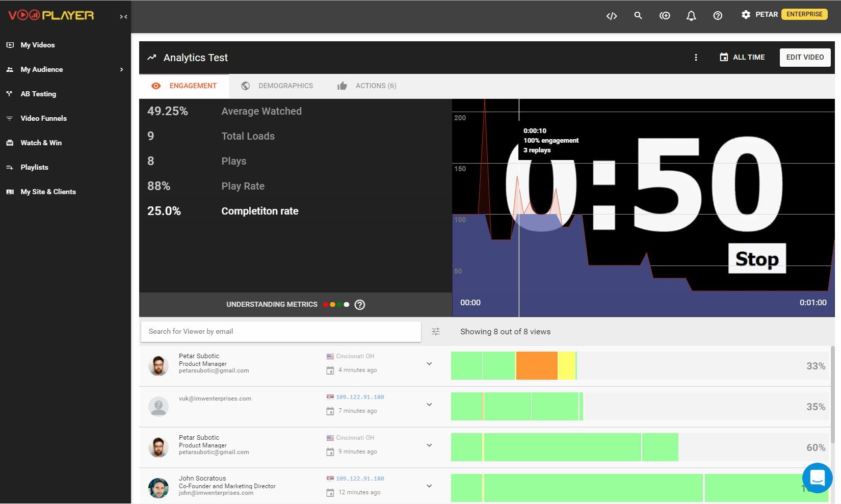
Task: Open the embed code icon
Action: (x=612, y=16)
